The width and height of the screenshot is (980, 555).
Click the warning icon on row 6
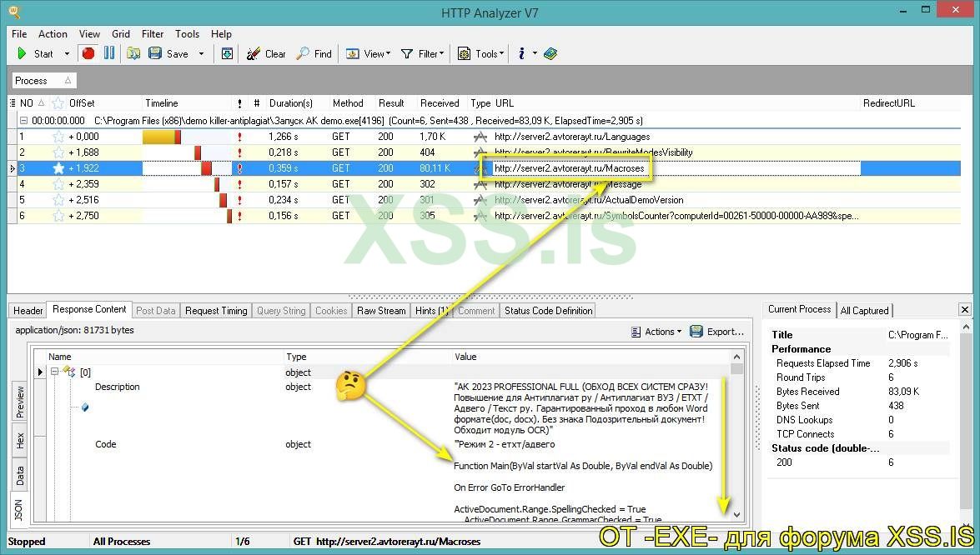(x=239, y=216)
